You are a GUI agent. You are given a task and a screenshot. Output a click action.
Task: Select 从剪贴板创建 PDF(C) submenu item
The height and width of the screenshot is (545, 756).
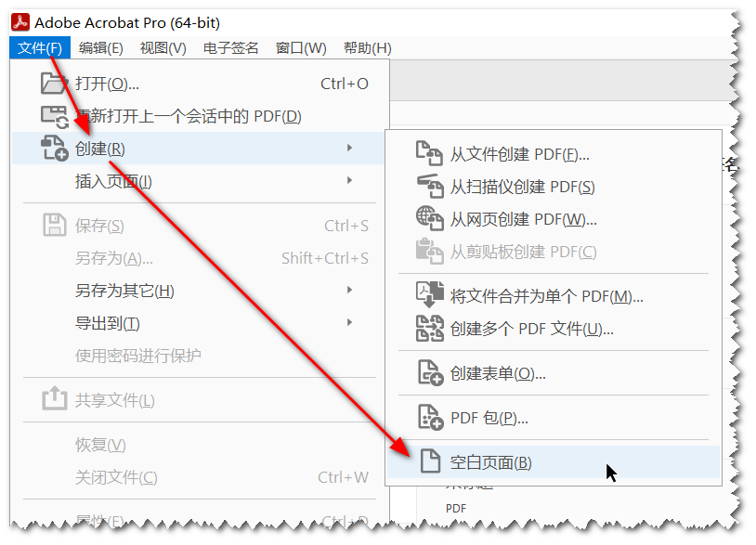[554, 252]
